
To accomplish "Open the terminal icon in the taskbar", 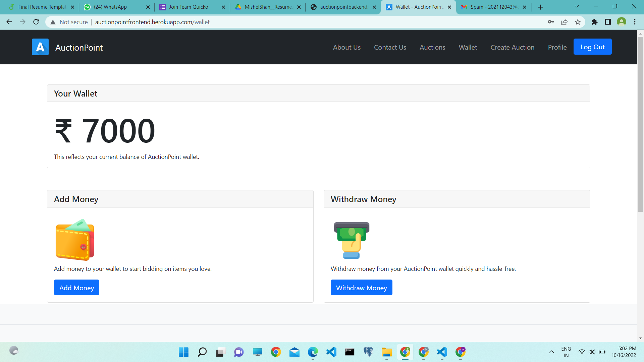I will 349,352.
